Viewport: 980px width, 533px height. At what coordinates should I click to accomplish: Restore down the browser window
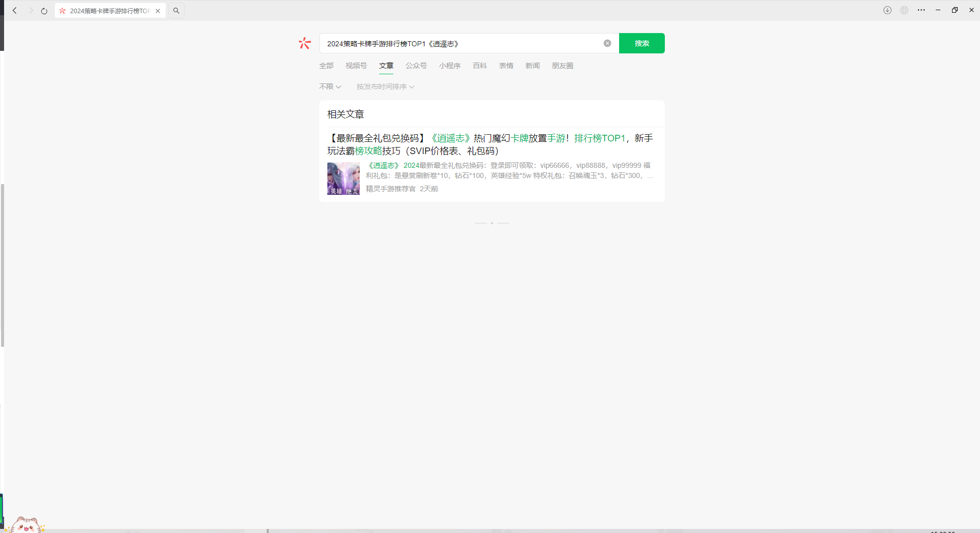955,10
